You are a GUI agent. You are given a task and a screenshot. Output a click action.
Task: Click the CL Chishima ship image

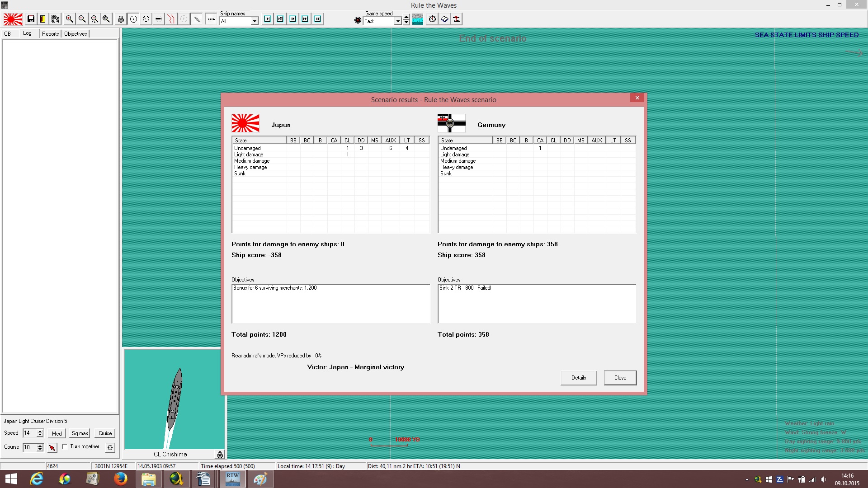pos(175,399)
